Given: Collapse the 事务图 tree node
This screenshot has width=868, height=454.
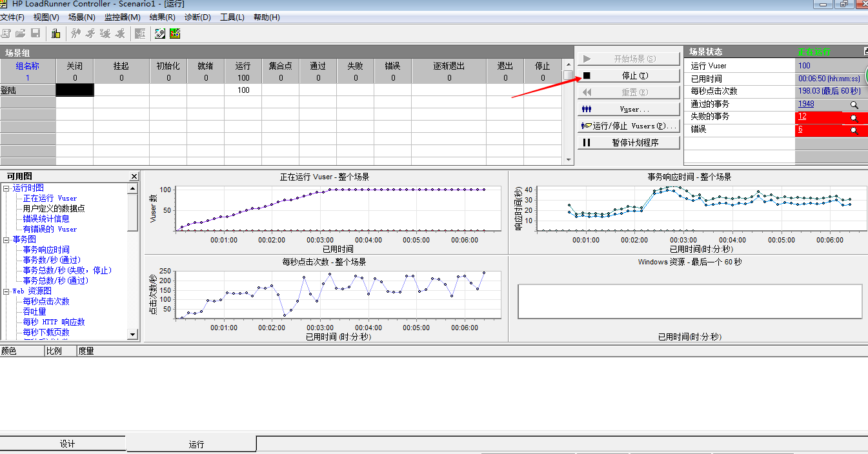Looking at the screenshot, I should [6, 240].
